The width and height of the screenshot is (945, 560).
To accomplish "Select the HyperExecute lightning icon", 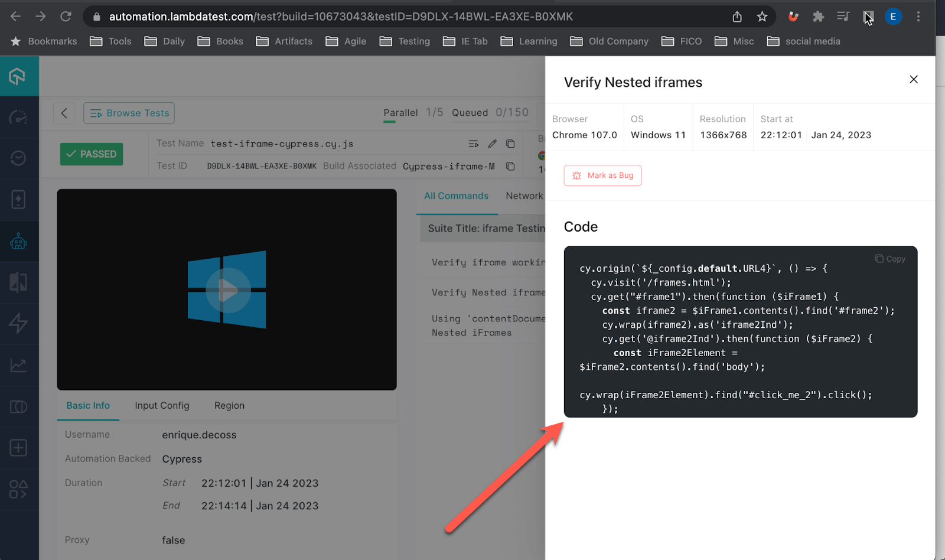I will tap(19, 324).
